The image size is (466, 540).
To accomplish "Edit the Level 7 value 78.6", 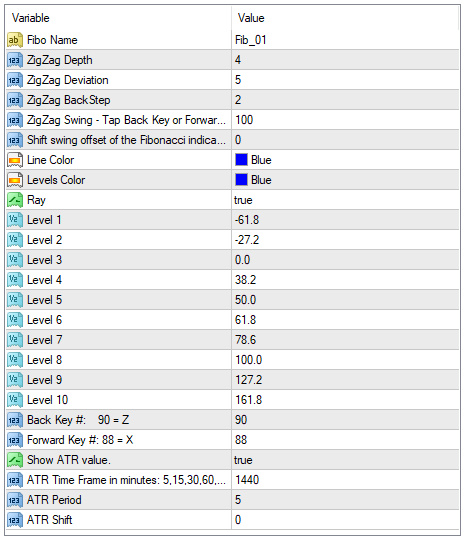I will tap(245, 340).
